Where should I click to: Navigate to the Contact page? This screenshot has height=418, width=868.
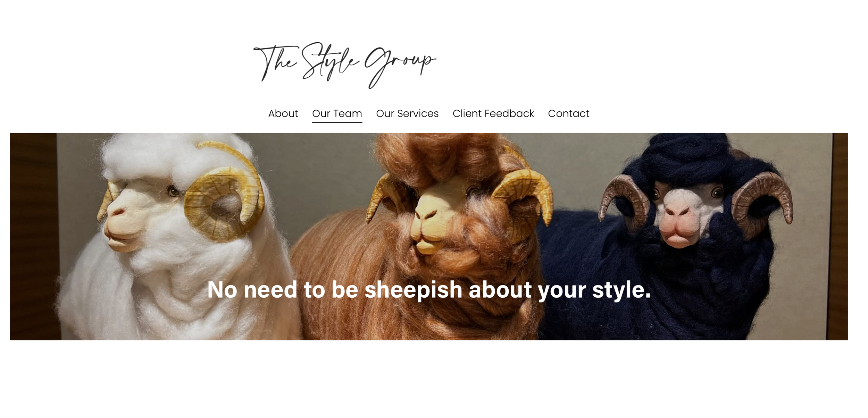tap(568, 113)
